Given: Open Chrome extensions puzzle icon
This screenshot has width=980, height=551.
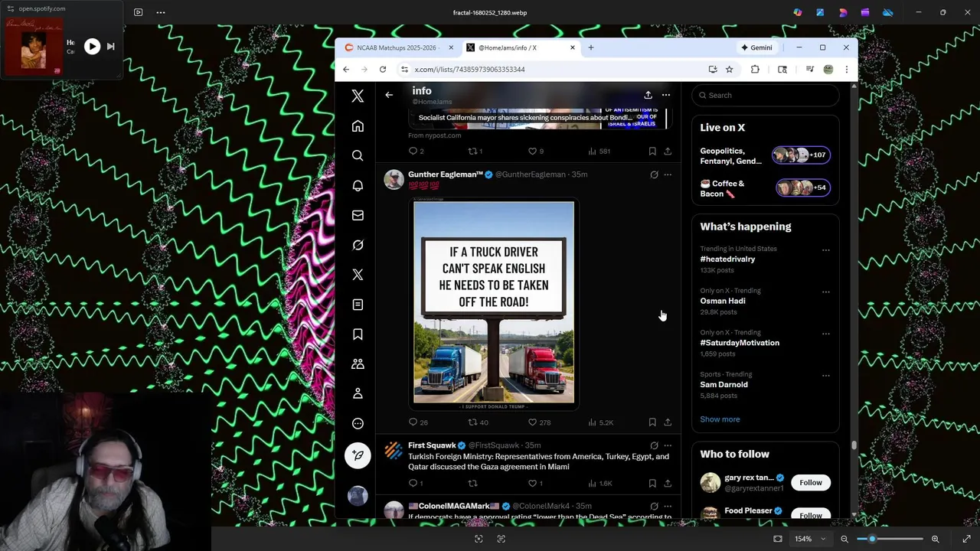Looking at the screenshot, I should tap(755, 70).
